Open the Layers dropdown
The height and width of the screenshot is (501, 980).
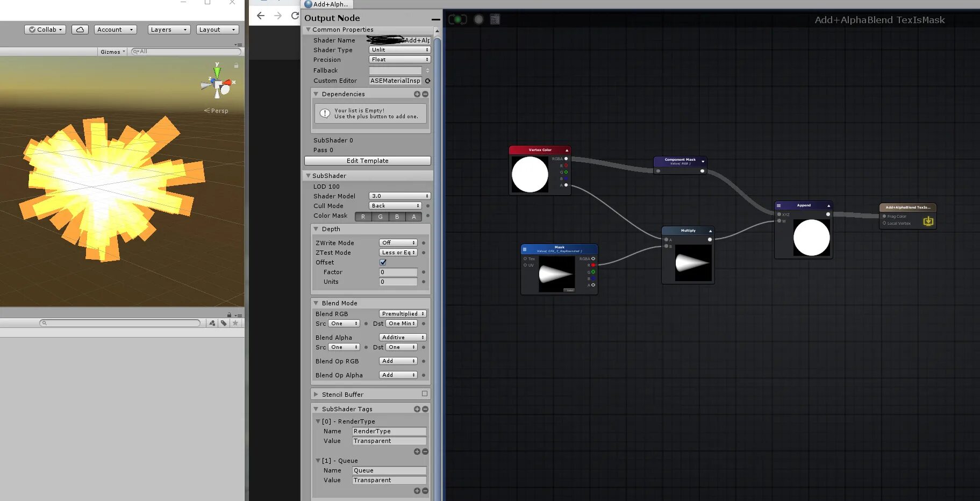[169, 30]
